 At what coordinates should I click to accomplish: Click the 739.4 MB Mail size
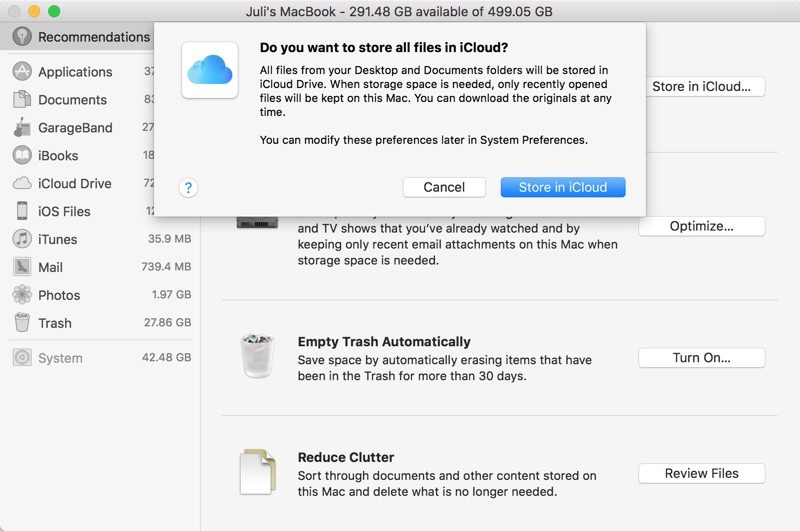pyautogui.click(x=166, y=267)
